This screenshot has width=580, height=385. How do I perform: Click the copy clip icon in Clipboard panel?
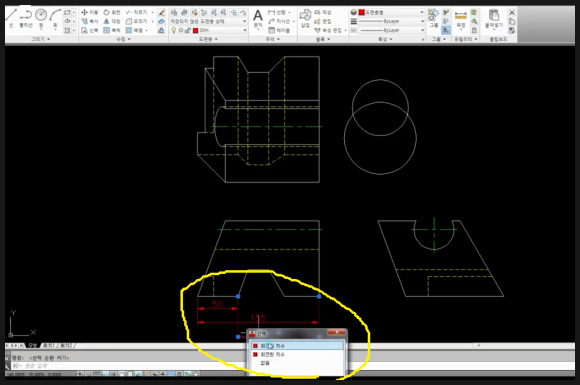512,21
